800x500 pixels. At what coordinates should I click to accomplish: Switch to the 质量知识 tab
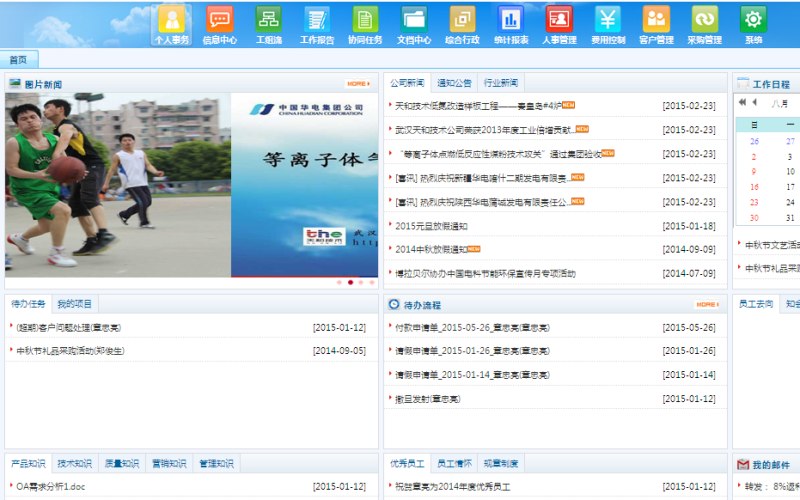coord(122,463)
